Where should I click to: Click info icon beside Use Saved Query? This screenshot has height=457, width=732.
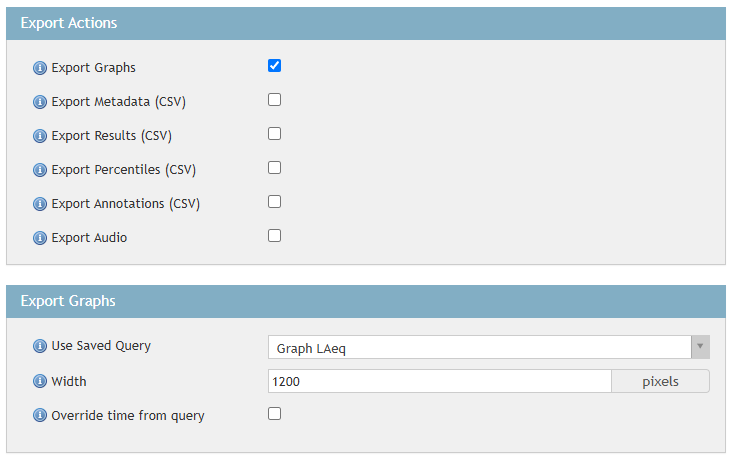coord(40,346)
